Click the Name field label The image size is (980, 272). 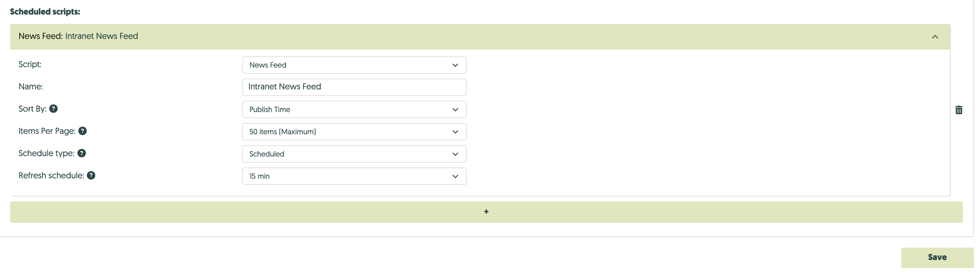coord(31,86)
